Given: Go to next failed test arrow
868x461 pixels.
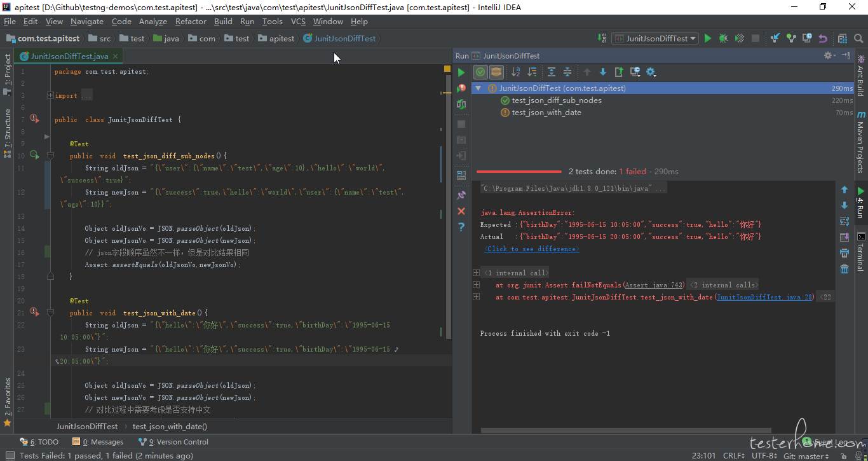Looking at the screenshot, I should (603, 72).
